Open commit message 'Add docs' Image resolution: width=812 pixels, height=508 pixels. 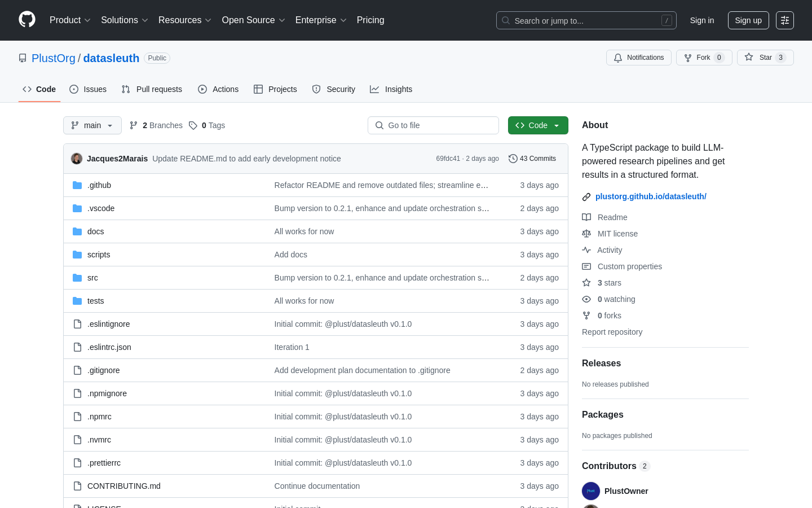(291, 255)
